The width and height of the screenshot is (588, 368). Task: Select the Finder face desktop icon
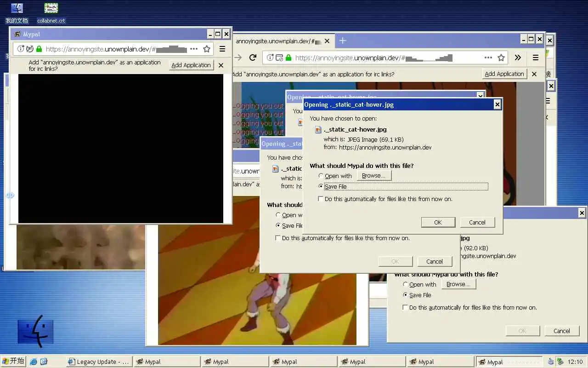pos(36,331)
